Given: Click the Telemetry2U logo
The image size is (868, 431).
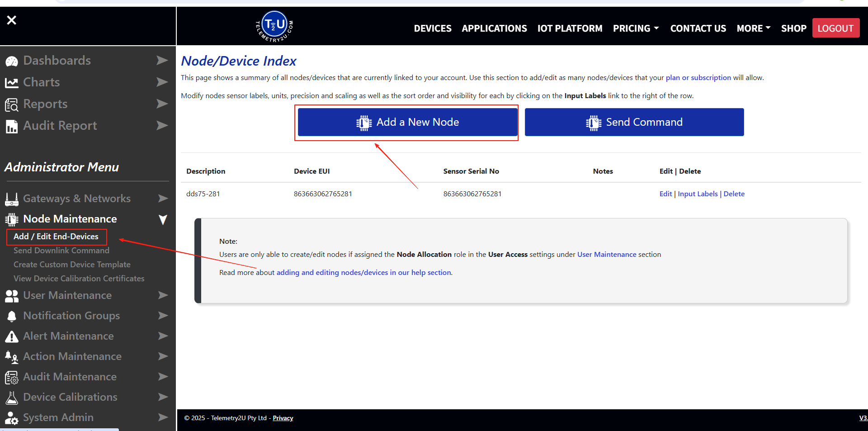Looking at the screenshot, I should (x=274, y=26).
